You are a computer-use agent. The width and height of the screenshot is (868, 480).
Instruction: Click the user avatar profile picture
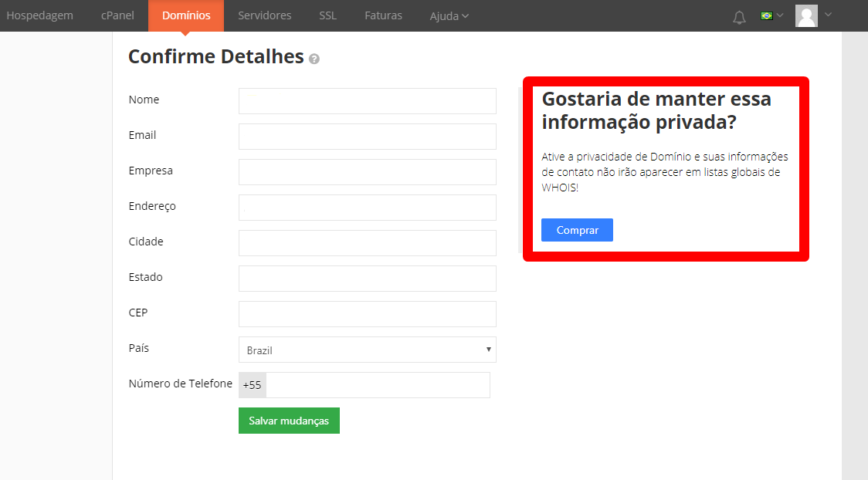pyautogui.click(x=806, y=16)
